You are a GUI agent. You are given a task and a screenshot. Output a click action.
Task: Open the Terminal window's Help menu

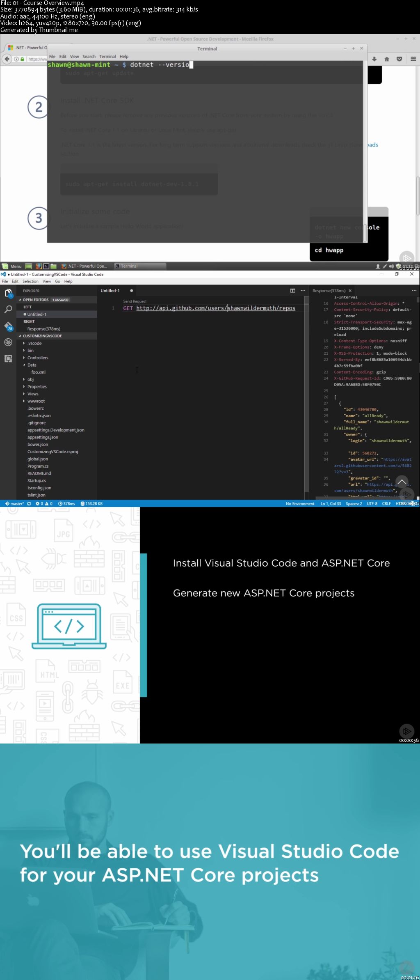click(x=124, y=57)
